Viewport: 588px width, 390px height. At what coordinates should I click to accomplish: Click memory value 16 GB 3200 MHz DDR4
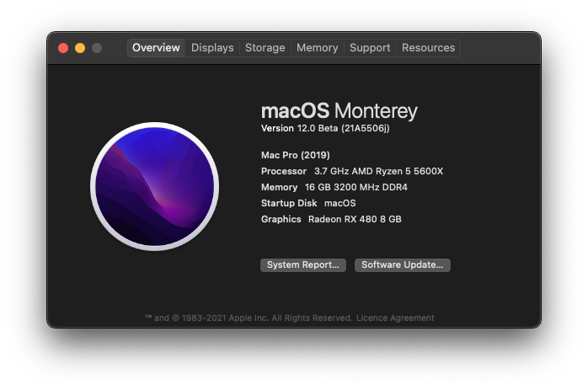click(356, 187)
